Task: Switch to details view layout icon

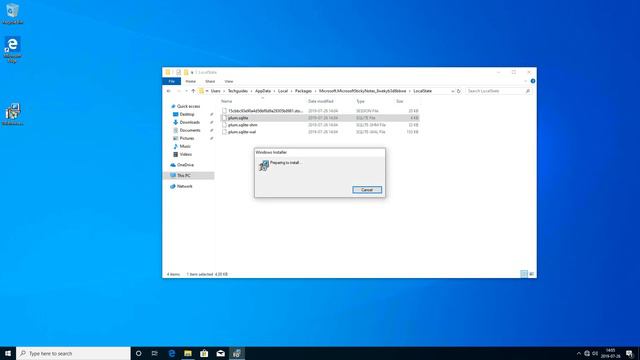Action: click(x=524, y=274)
